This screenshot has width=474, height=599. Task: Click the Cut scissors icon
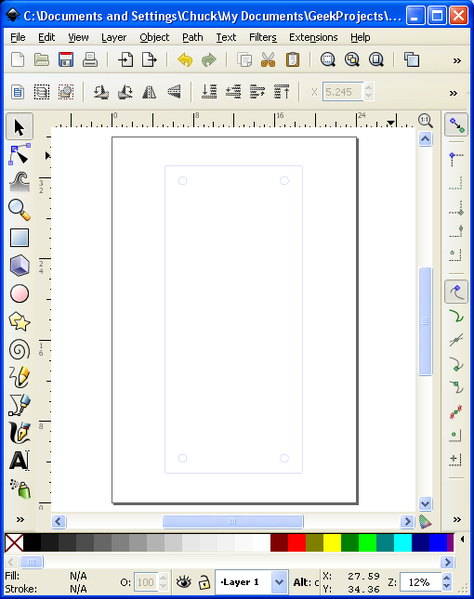click(x=268, y=60)
